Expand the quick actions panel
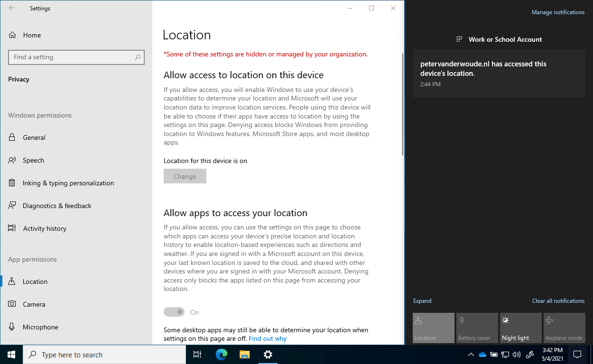 [x=422, y=300]
